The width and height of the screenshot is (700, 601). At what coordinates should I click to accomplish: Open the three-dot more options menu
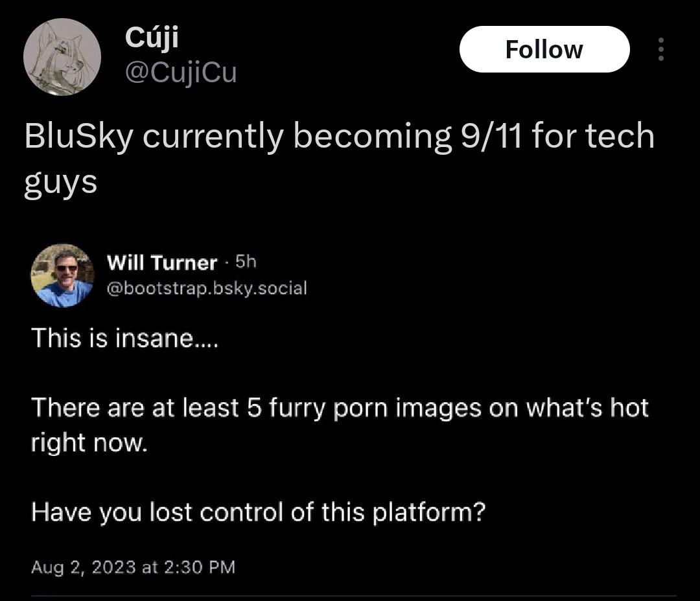tap(660, 49)
